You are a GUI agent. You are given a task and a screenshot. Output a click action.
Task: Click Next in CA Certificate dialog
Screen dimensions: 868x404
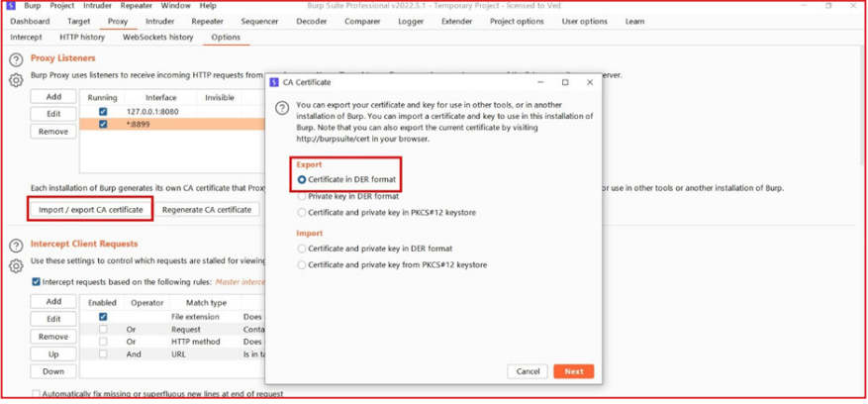click(573, 371)
